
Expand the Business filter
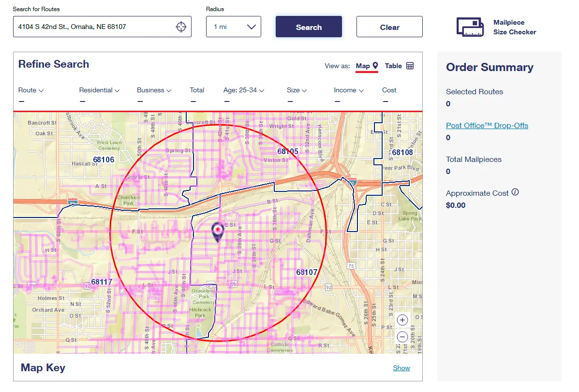(154, 90)
